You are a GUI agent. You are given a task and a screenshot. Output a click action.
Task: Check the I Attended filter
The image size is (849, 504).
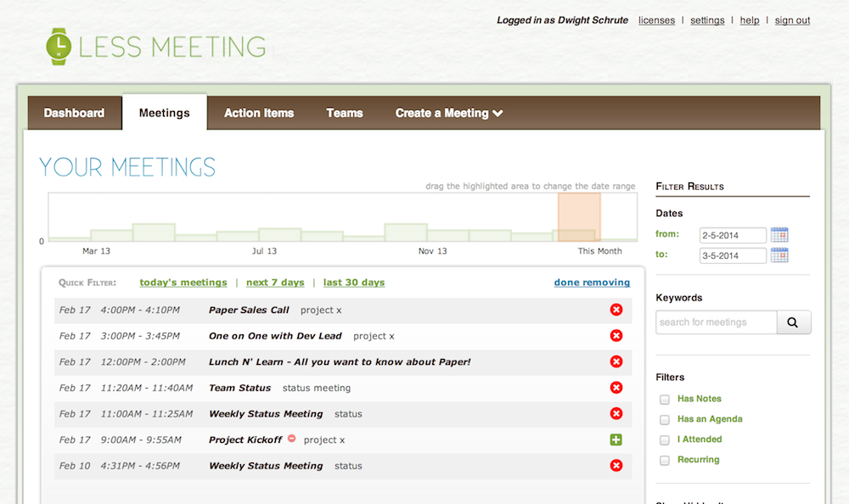pos(665,440)
